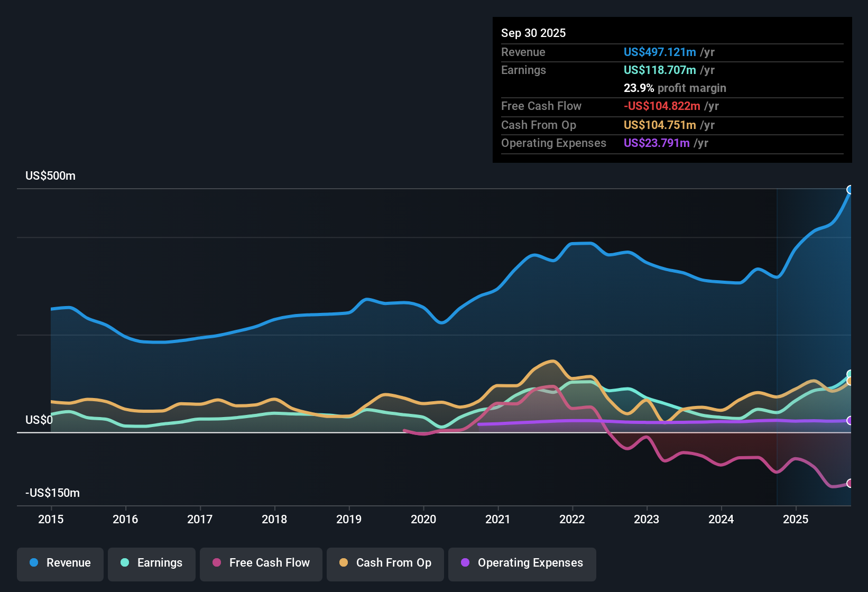Click the Sep 30 2025 tooltip header
This screenshot has height=592, width=868.
coord(533,33)
